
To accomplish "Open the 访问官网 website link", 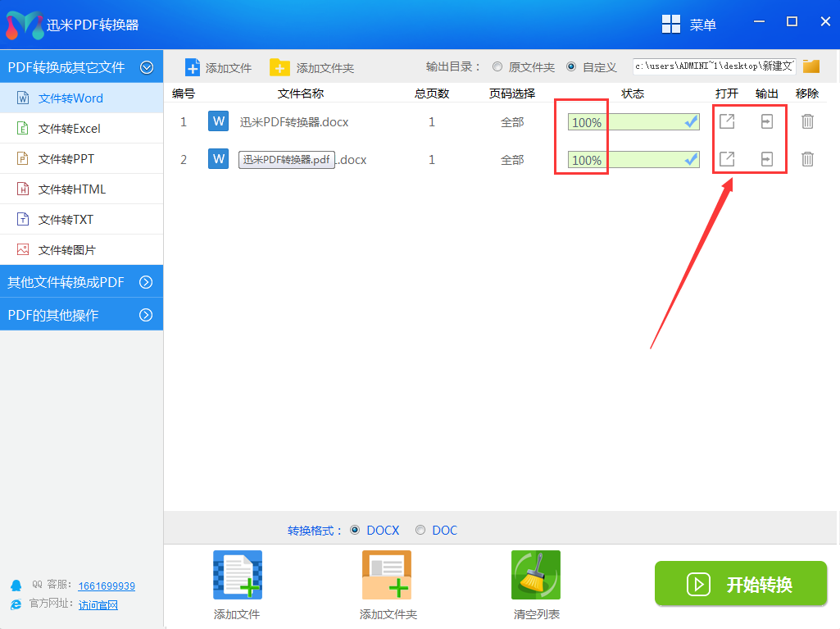I will coord(98,605).
